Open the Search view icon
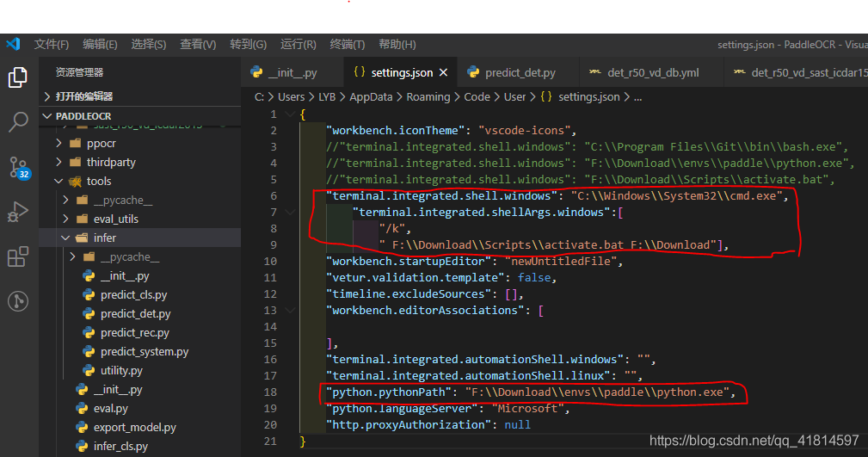The width and height of the screenshot is (868, 457). tap(17, 121)
